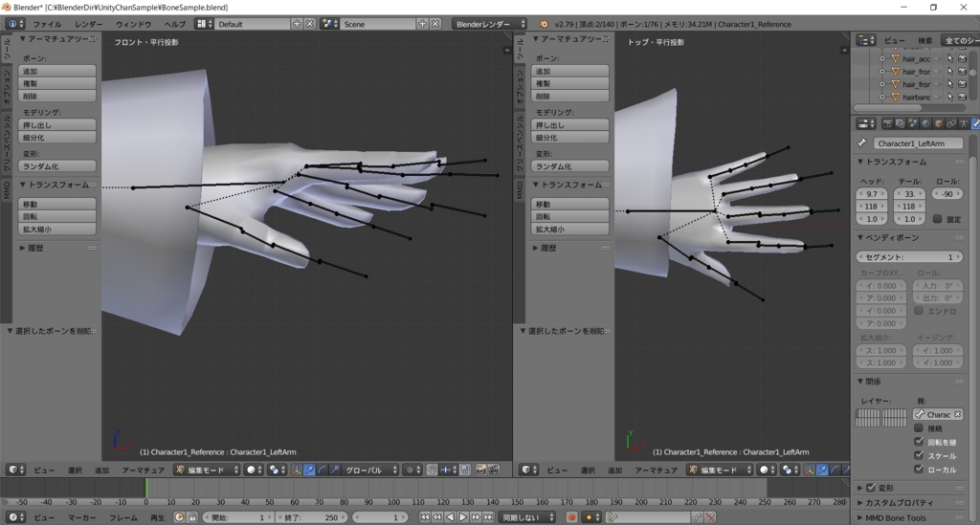Screen dimensions: 980x525
Task: Enable the 固定 checkbox under roll
Action: click(x=937, y=219)
